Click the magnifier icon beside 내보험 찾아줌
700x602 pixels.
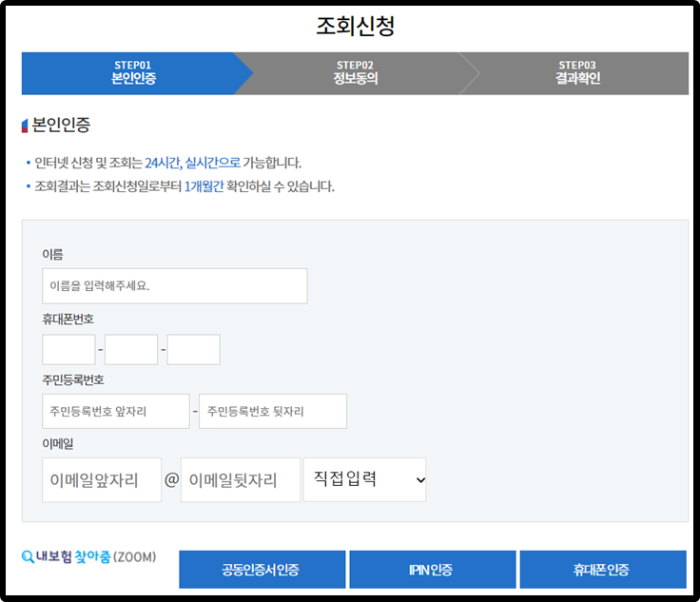click(x=28, y=556)
